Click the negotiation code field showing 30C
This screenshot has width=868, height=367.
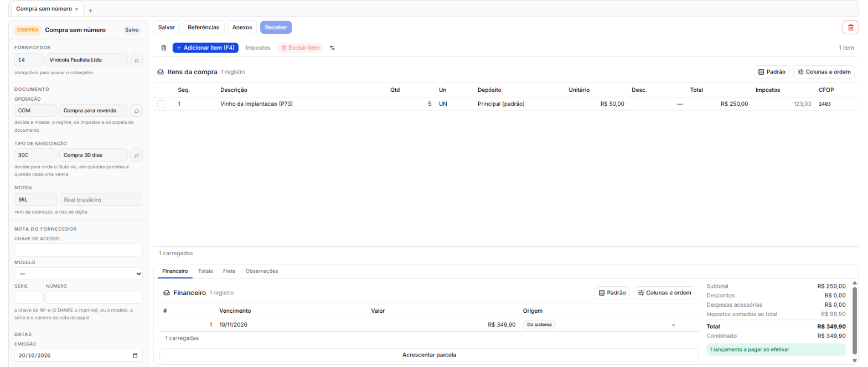click(36, 156)
